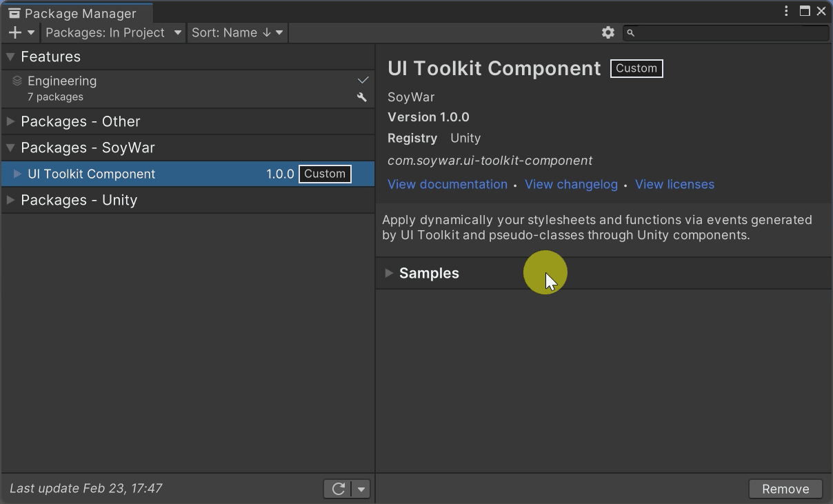This screenshot has height=504, width=833.
Task: Click the 7 packages text
Action: (x=55, y=97)
